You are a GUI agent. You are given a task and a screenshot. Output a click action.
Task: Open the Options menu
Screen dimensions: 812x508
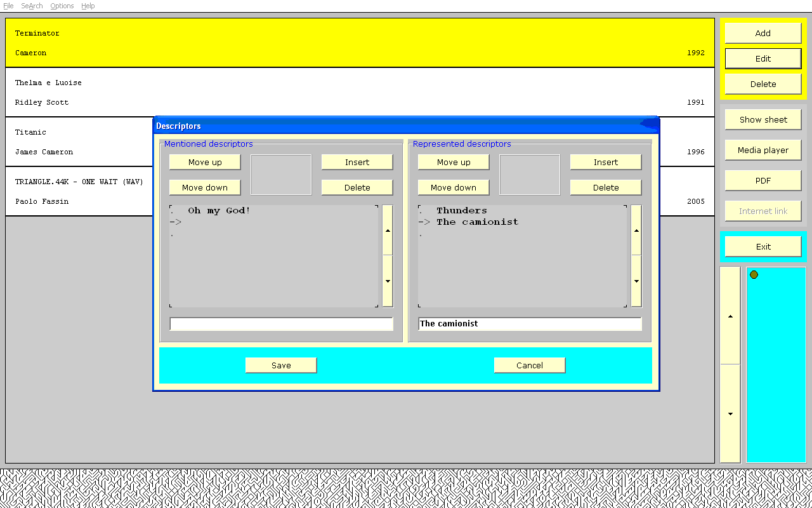click(62, 6)
